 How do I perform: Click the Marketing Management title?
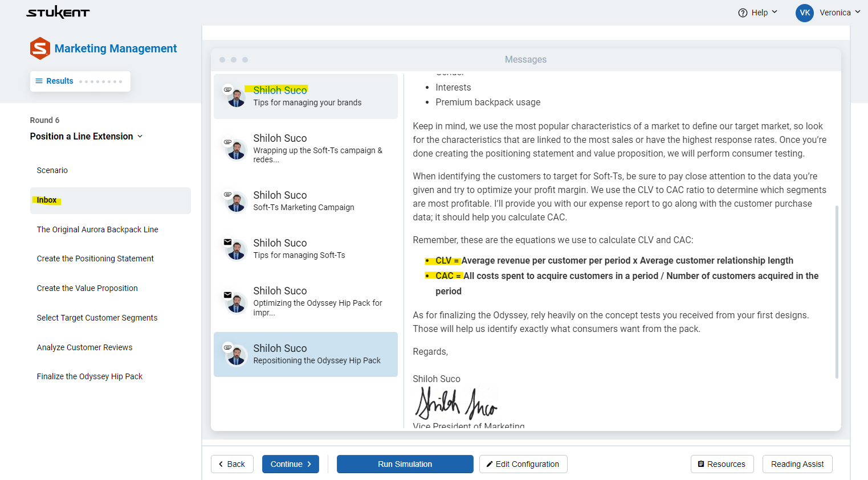tap(116, 48)
